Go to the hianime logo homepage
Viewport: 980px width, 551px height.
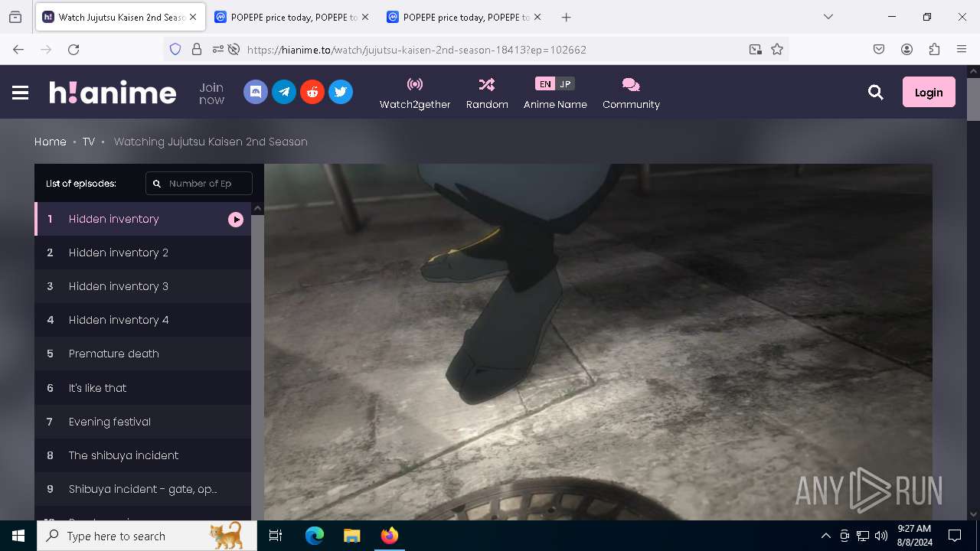click(x=113, y=93)
